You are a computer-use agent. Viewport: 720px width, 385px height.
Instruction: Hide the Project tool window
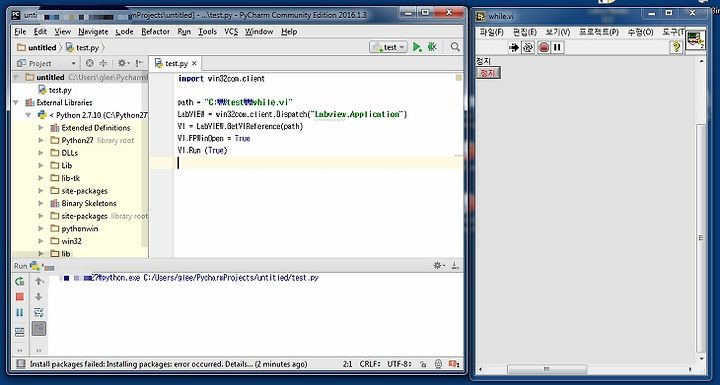point(139,63)
